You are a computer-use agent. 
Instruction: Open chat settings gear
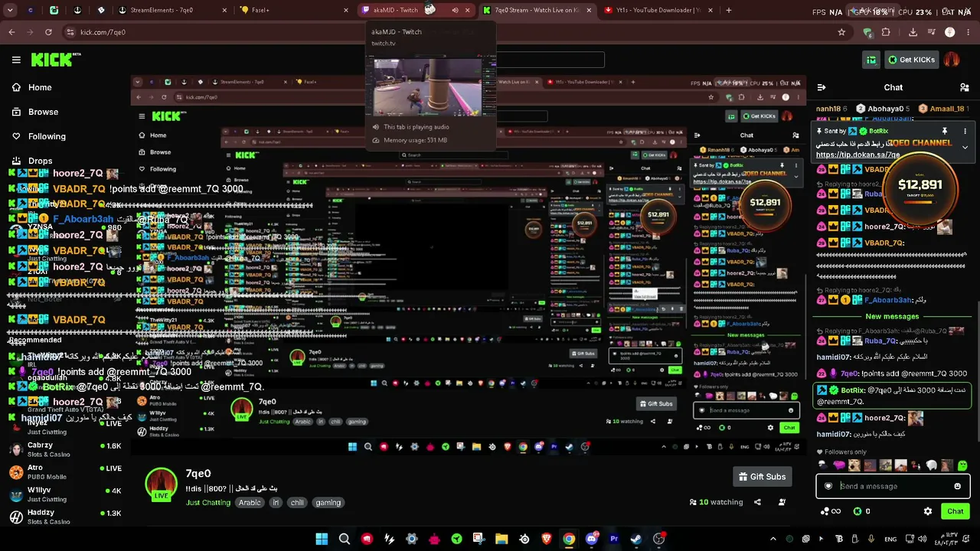click(928, 511)
